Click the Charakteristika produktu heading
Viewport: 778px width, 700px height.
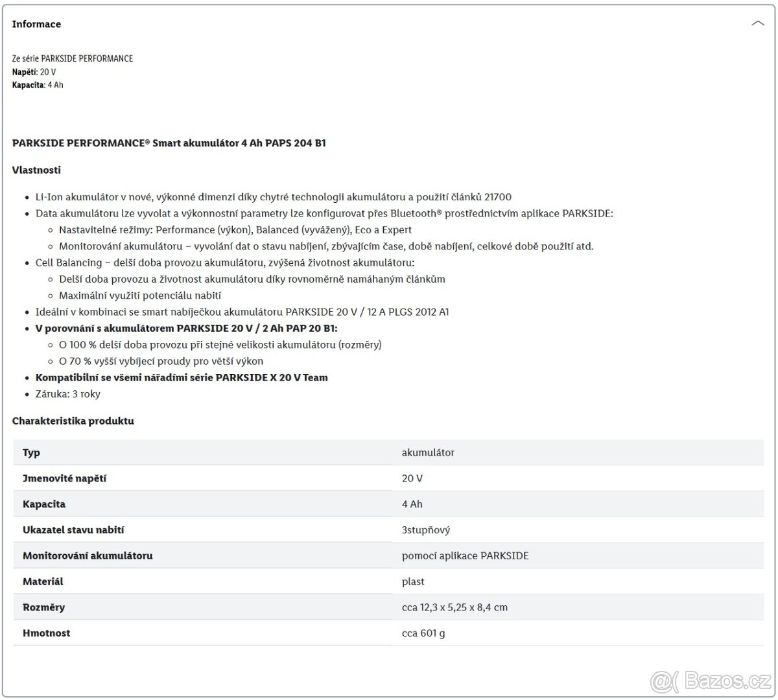(73, 421)
